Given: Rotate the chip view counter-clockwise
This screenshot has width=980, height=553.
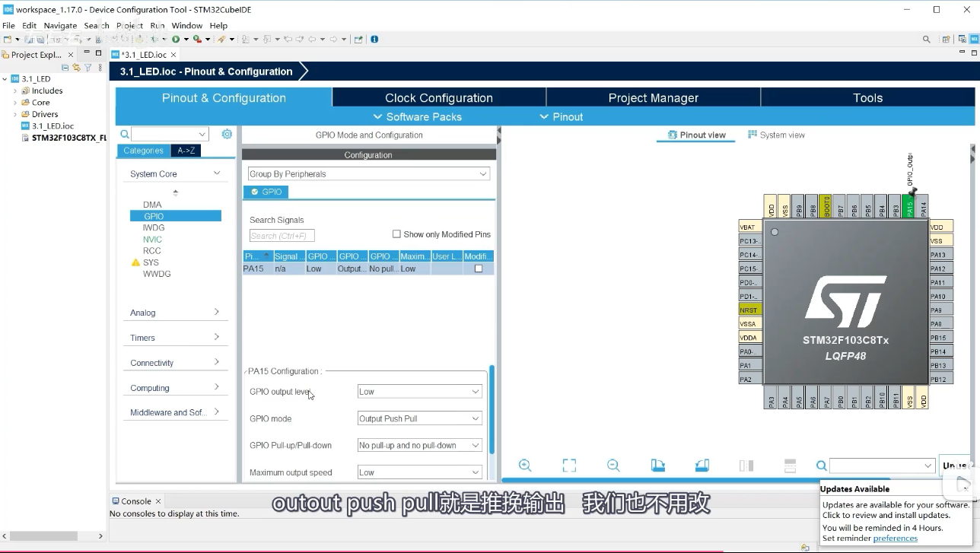Looking at the screenshot, I should point(702,466).
